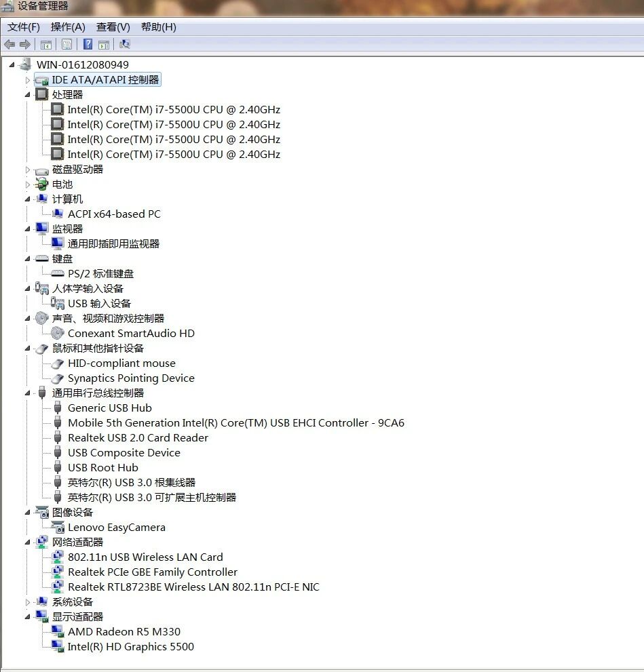Open the 文件(F) menu

pyautogui.click(x=24, y=27)
